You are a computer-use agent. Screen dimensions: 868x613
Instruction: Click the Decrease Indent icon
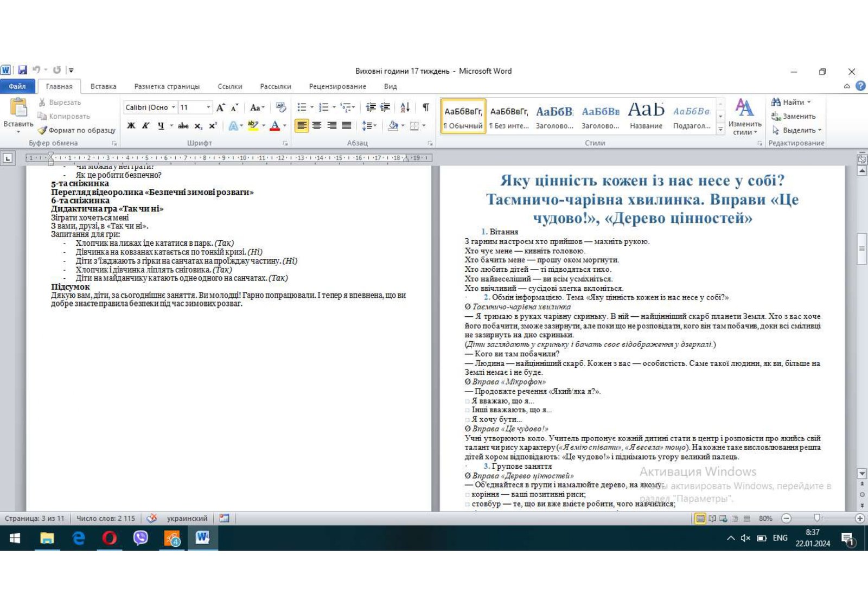coord(371,107)
